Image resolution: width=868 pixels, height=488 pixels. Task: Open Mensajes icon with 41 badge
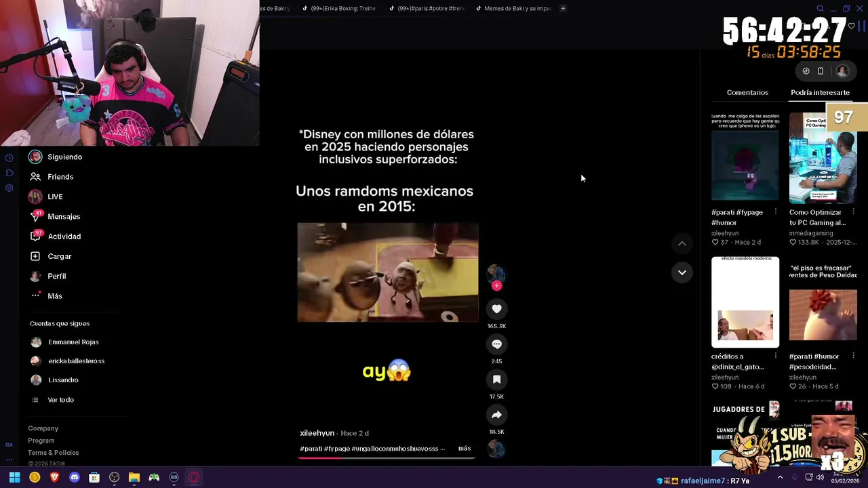pyautogui.click(x=35, y=216)
